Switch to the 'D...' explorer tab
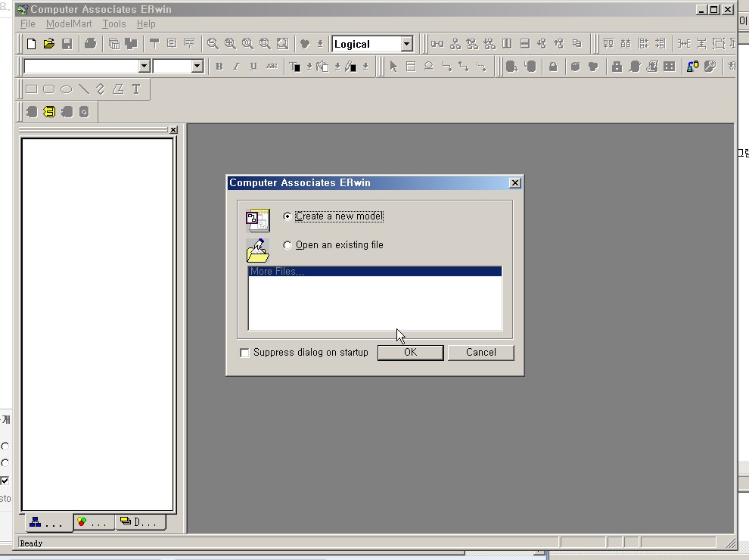749x560 pixels. pyautogui.click(x=139, y=522)
